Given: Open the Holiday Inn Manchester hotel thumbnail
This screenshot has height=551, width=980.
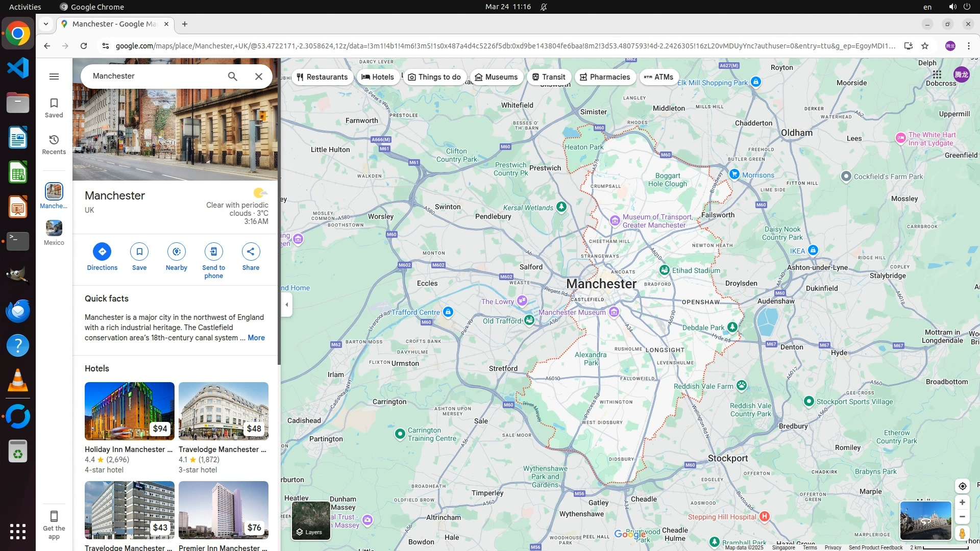Looking at the screenshot, I should [130, 411].
